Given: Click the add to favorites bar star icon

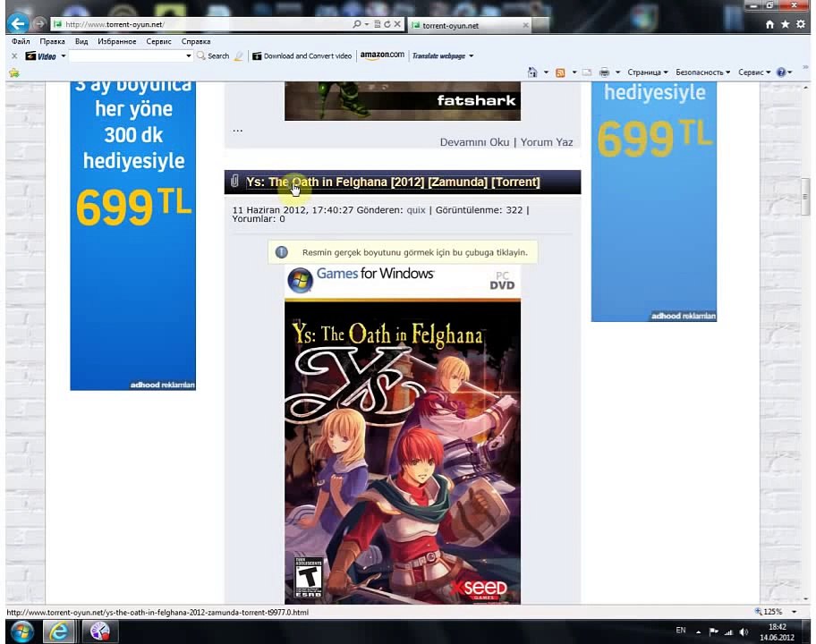Looking at the screenshot, I should [x=14, y=72].
